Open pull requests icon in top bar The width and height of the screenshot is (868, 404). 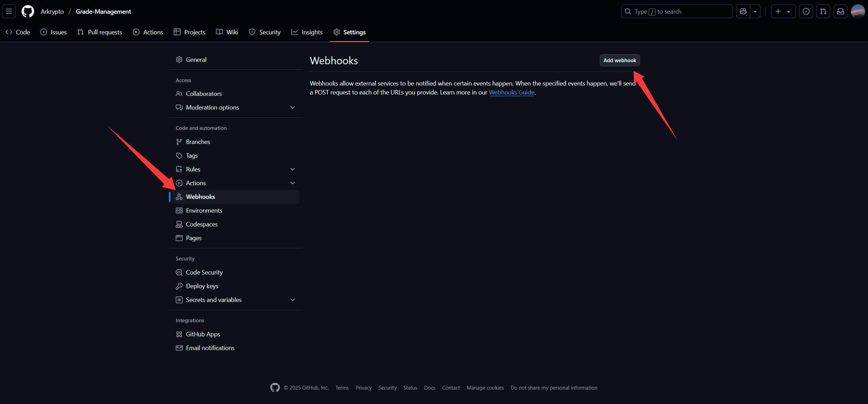pyautogui.click(x=823, y=11)
